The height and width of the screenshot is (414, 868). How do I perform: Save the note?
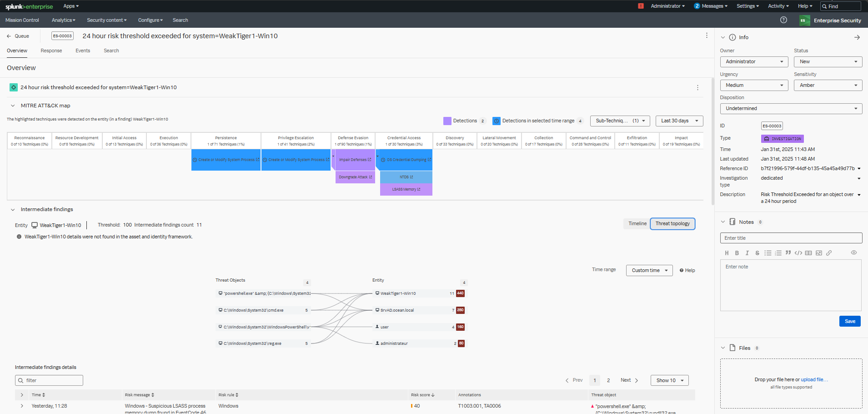(850, 321)
